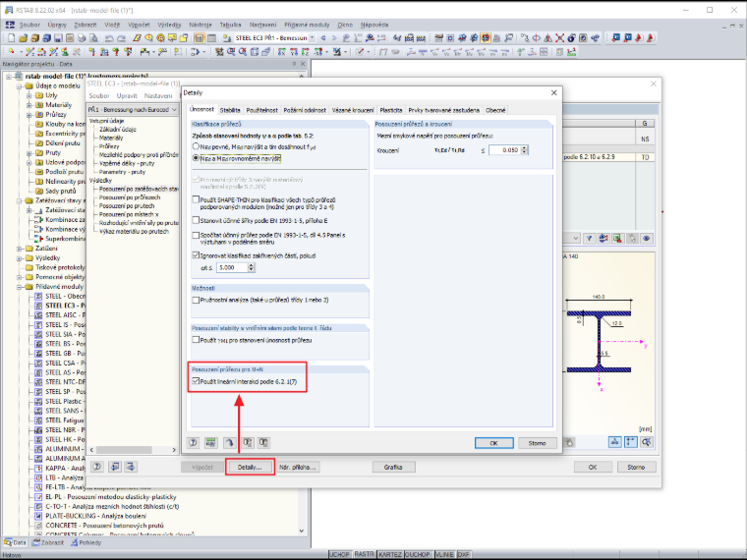Click the Grafika button
The height and width of the screenshot is (560, 747).
coord(393,467)
